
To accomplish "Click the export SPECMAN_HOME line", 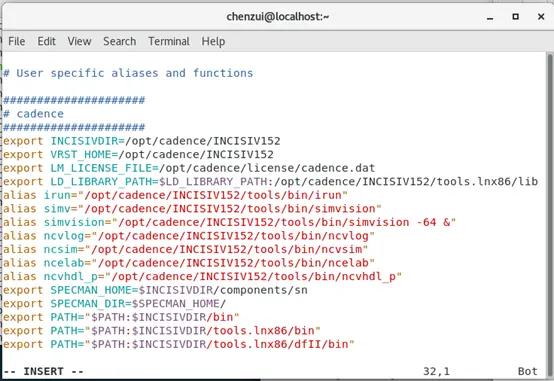I will click(155, 290).
